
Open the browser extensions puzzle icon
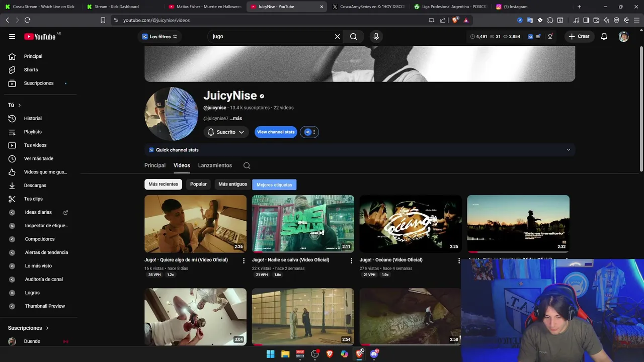(x=550, y=20)
